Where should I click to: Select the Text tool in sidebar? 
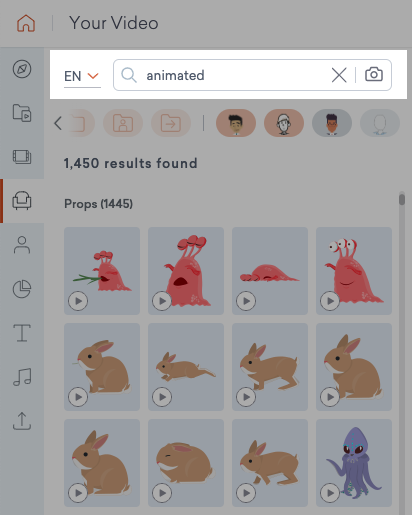point(22,333)
